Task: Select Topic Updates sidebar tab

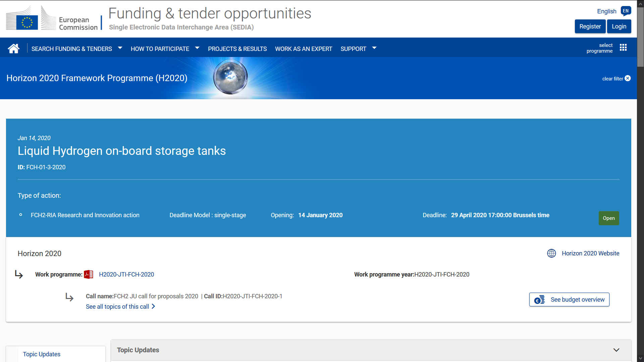Action: [42, 354]
